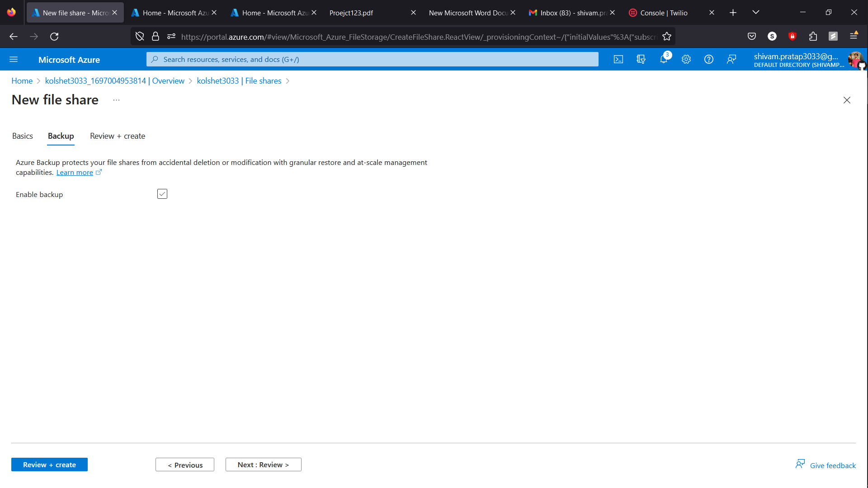868x488 pixels.
Task: View Azure notifications bell
Action: click(x=663, y=59)
